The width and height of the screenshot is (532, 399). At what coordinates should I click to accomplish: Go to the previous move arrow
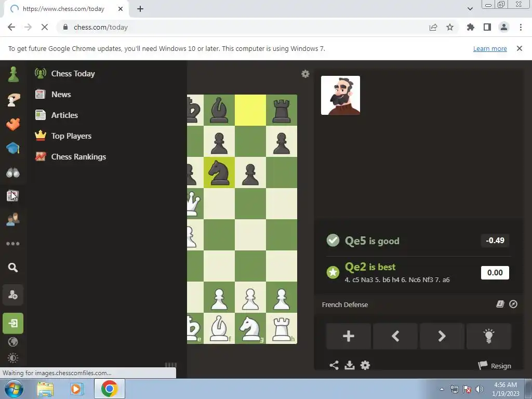[x=395, y=336]
